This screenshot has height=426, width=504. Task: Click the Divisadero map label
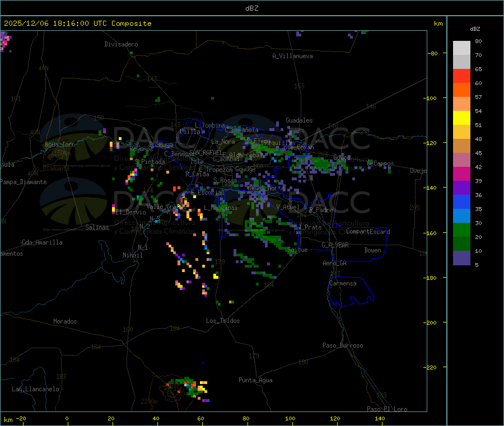[121, 44]
